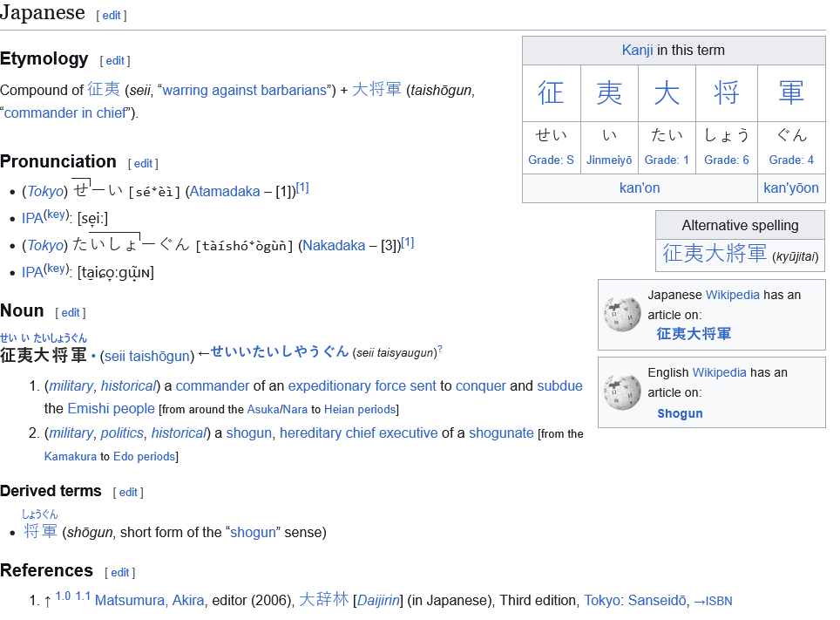Open the Kanji link in table header
This screenshot has height=620, width=840.
click(x=637, y=51)
